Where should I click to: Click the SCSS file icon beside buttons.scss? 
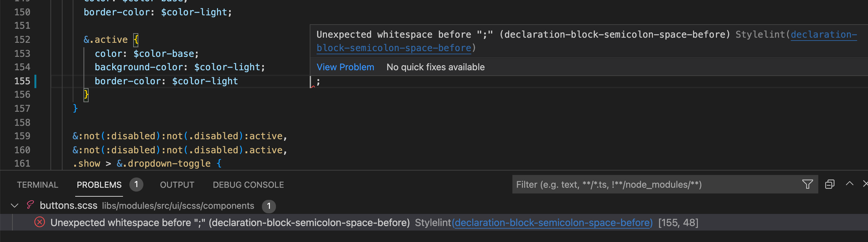coord(30,205)
